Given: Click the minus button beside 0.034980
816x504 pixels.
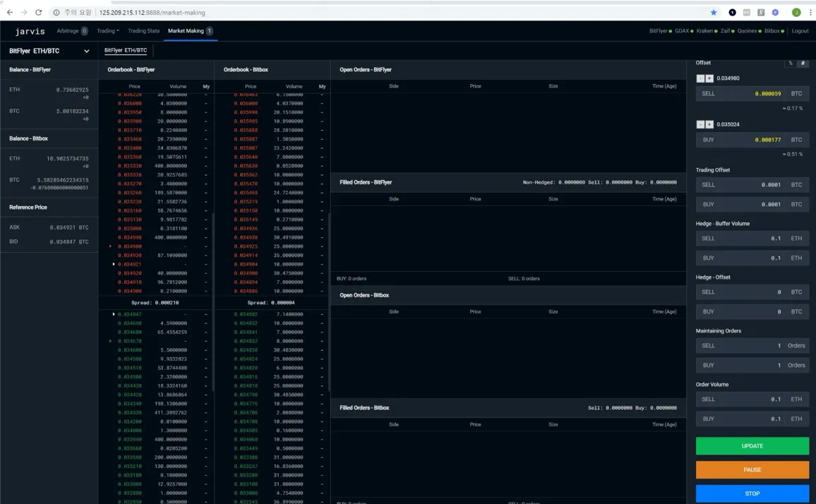Looking at the screenshot, I should tap(700, 78).
